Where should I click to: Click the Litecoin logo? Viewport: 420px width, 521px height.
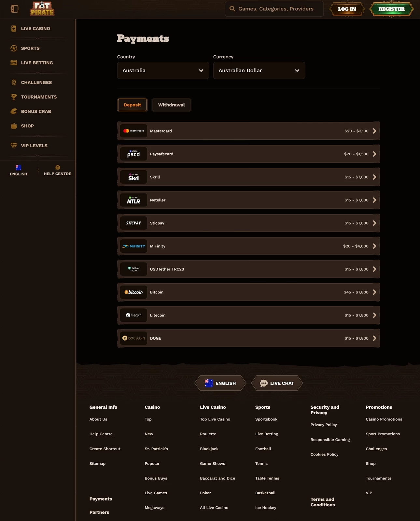tap(133, 315)
